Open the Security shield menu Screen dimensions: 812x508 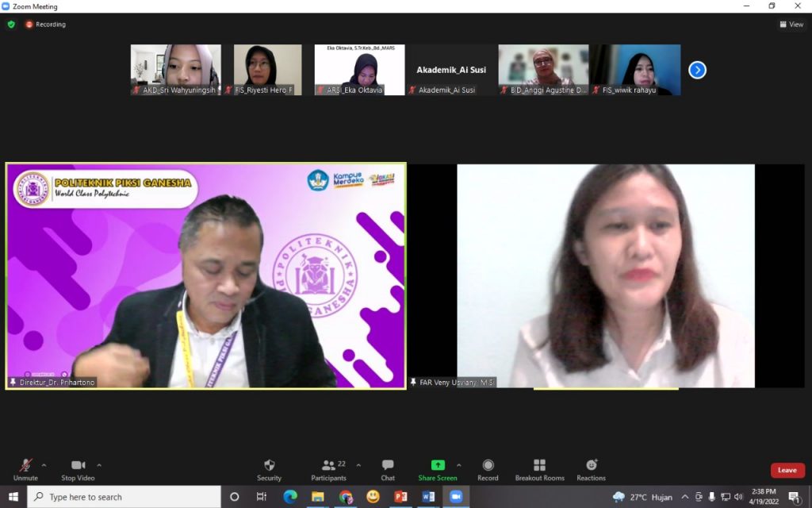(x=270, y=470)
